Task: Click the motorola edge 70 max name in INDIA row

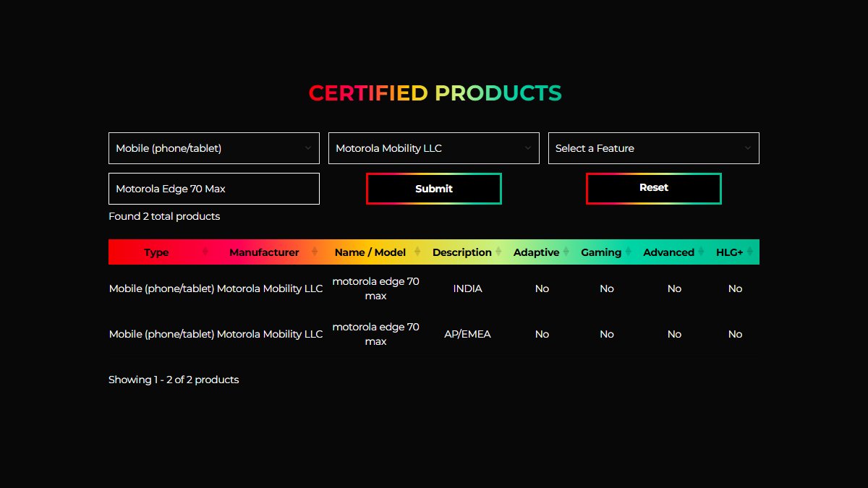Action: coord(375,288)
